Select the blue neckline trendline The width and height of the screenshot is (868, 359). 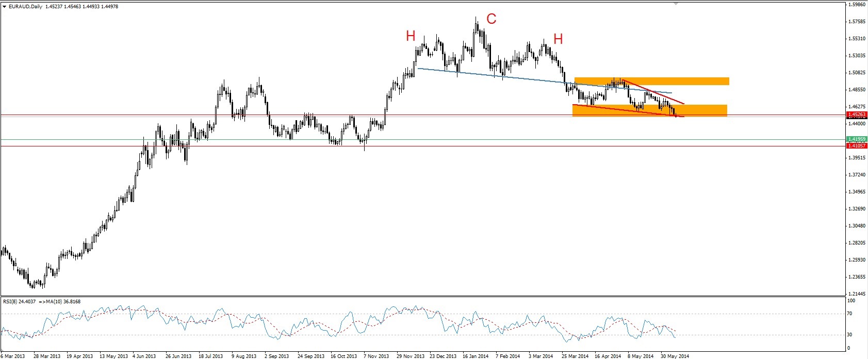pyautogui.click(x=545, y=80)
